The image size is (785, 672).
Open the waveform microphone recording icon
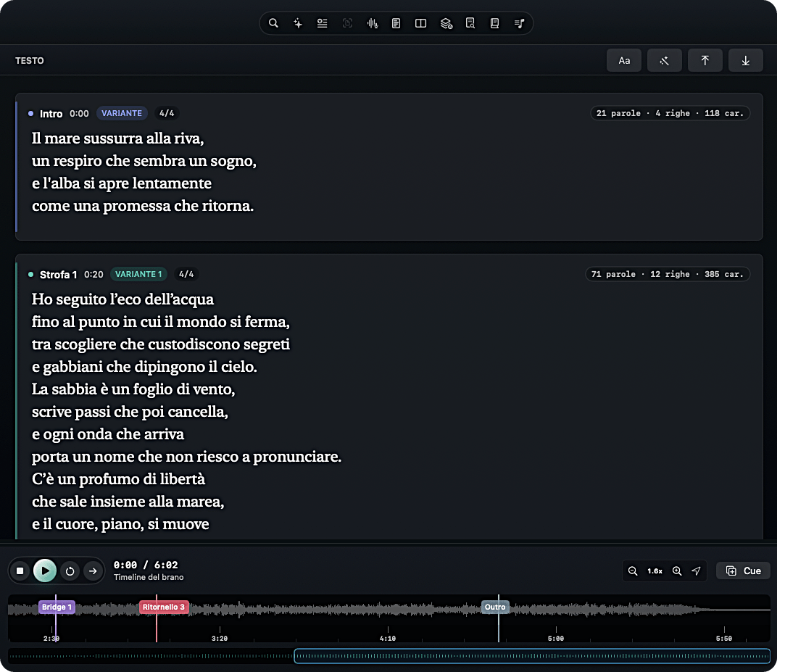pyautogui.click(x=372, y=23)
